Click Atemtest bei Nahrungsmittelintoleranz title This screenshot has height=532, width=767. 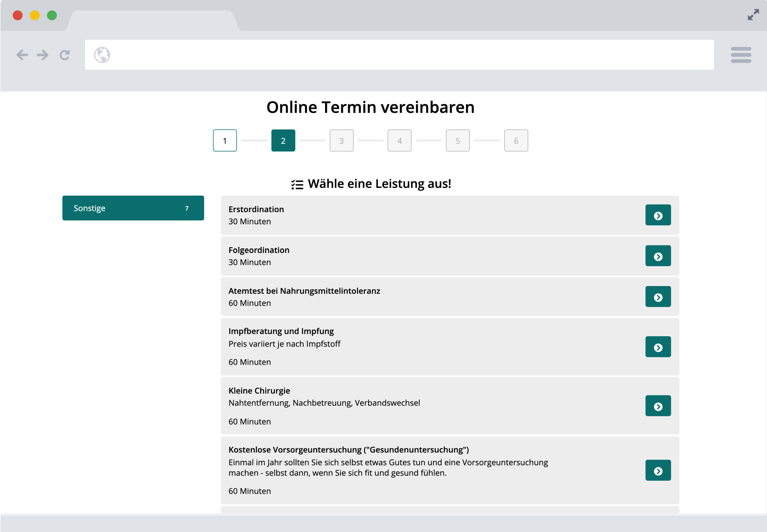[304, 291]
